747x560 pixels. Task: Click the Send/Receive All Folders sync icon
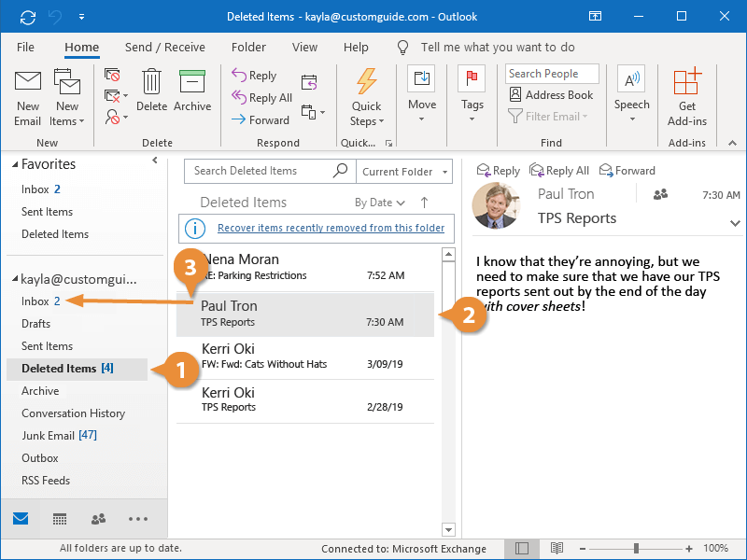coord(28,17)
